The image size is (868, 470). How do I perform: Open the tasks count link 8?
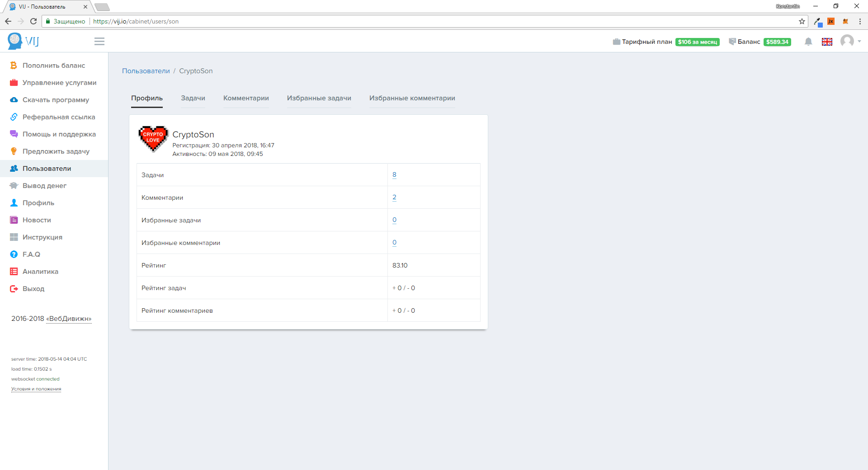click(394, 175)
